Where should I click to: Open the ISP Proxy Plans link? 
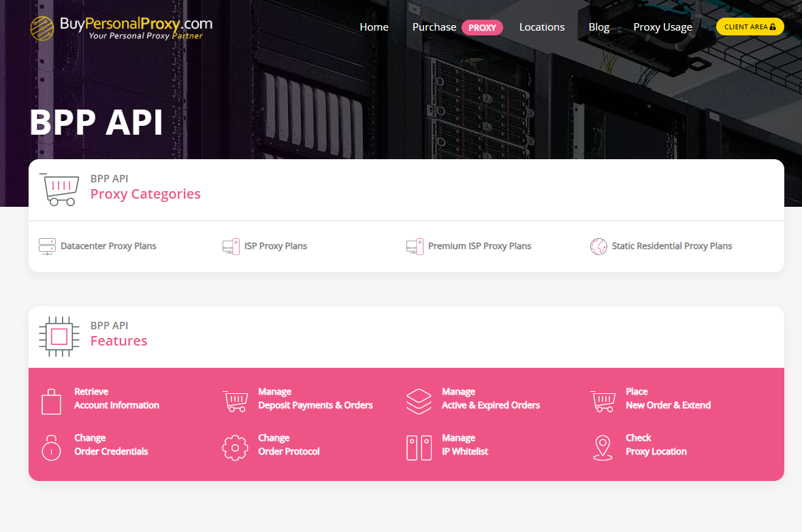(276, 246)
